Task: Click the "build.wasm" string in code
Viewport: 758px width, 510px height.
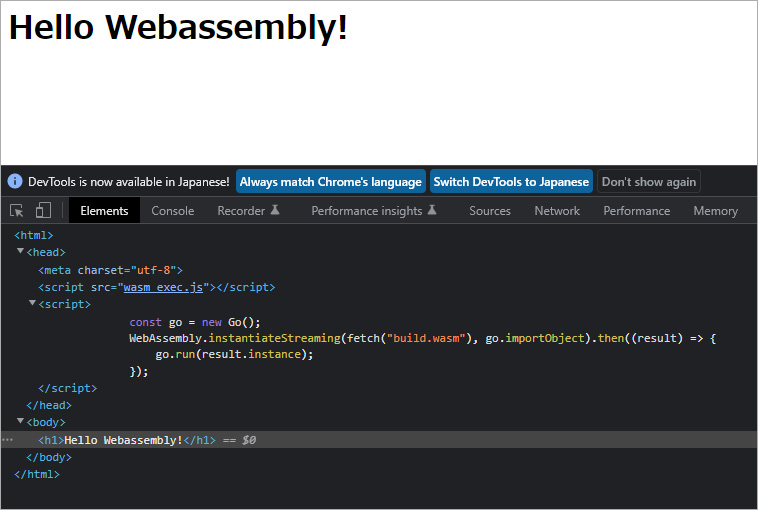Action: (426, 338)
